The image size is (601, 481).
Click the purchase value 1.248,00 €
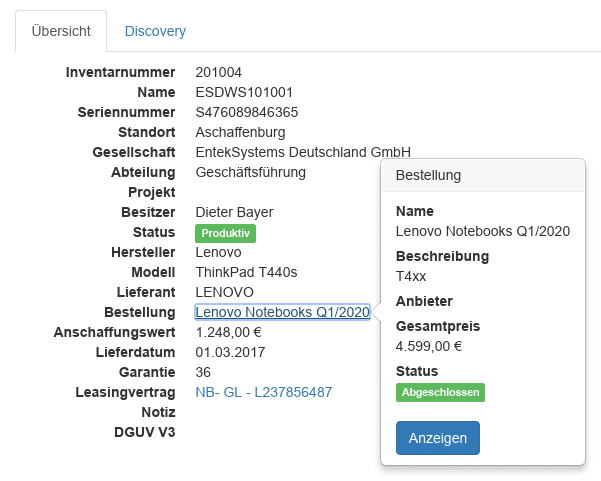[229, 332]
